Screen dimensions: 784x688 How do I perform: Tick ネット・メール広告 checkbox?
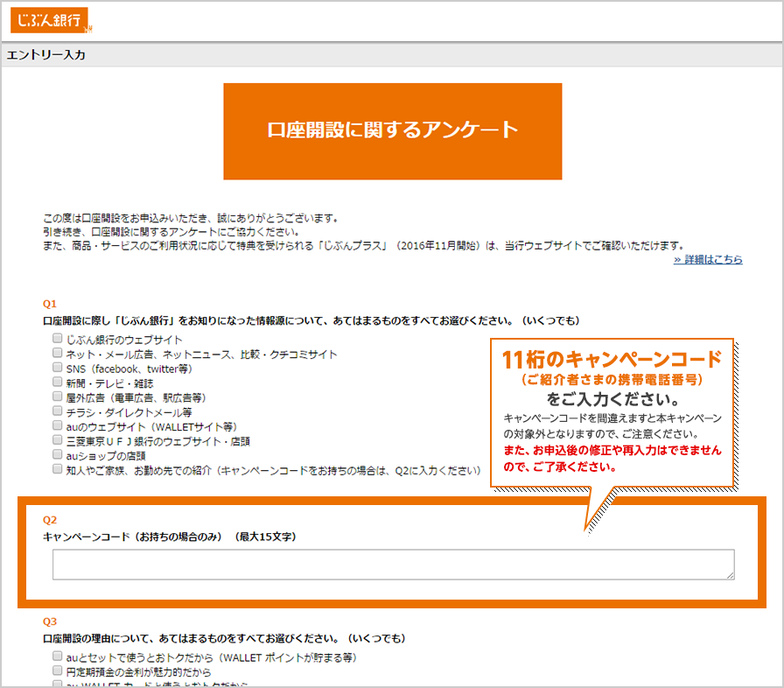click(58, 355)
